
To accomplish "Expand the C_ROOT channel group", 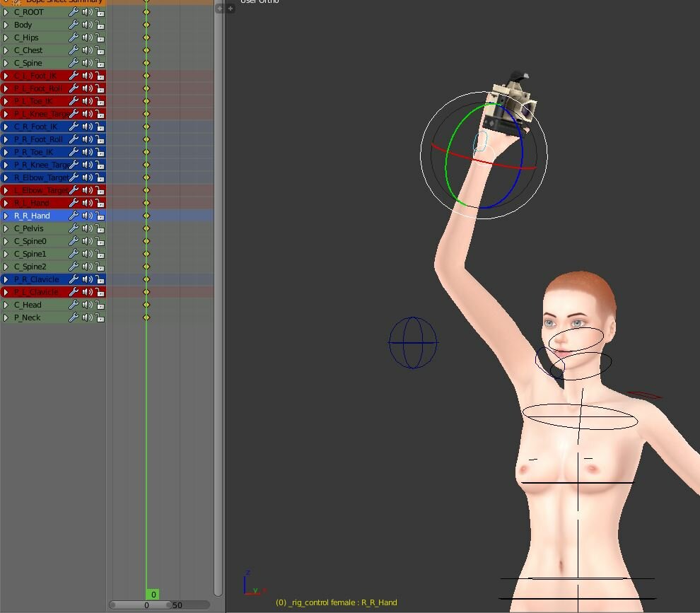I will point(6,12).
